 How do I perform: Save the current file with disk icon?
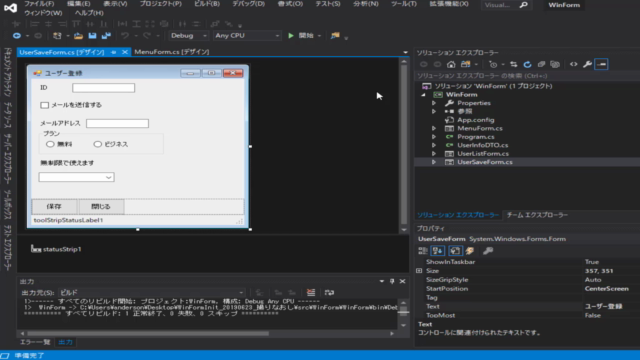pos(93,36)
